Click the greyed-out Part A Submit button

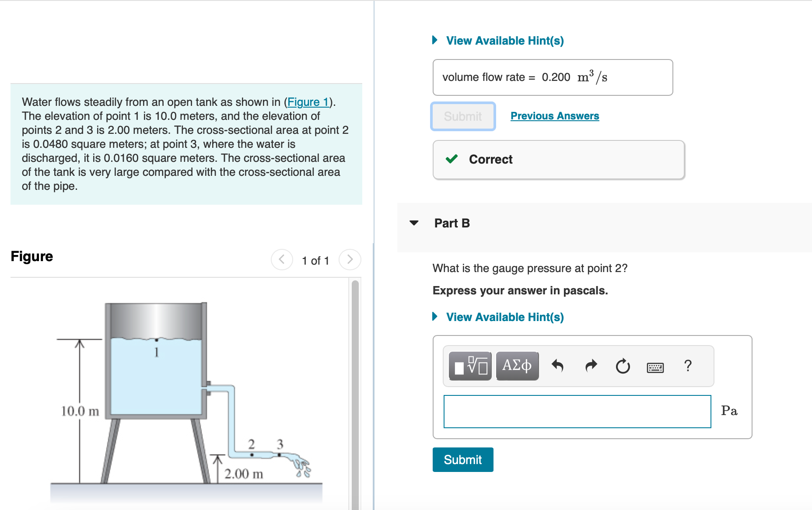pyautogui.click(x=463, y=116)
